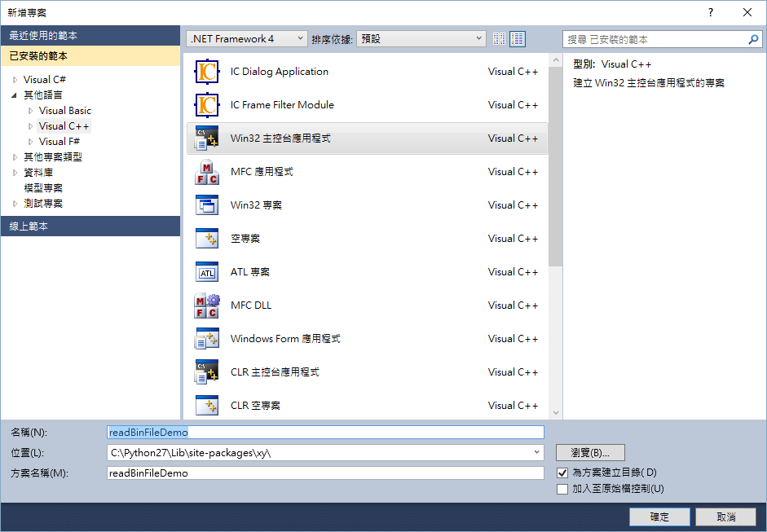767x532 pixels.
Task: Open the dialog help question mark
Action: pos(711,13)
